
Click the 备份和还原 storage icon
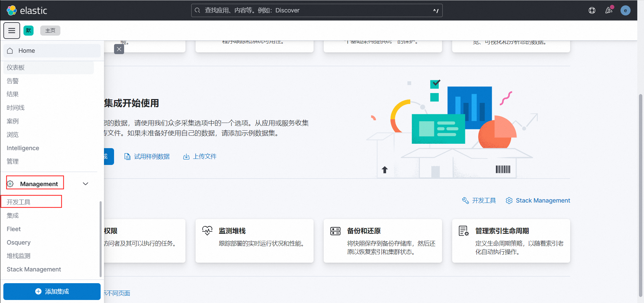pyautogui.click(x=335, y=231)
